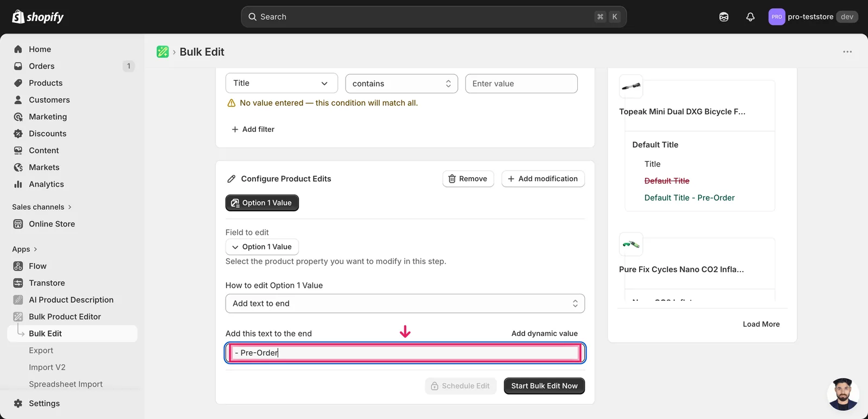Viewport: 868px width, 419px height.
Task: Click the Remove button
Action: coord(468,179)
